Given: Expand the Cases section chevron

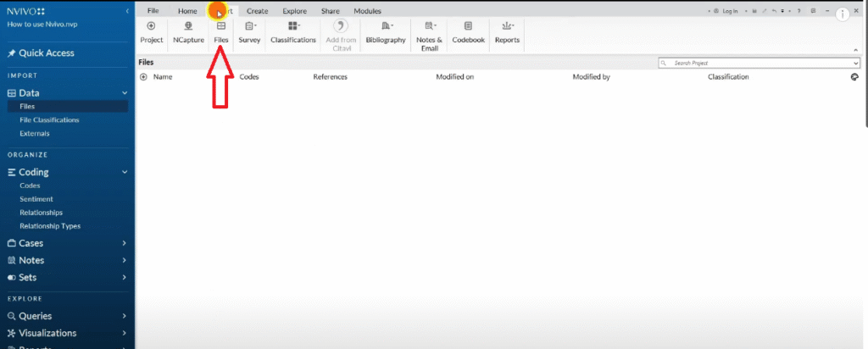Looking at the screenshot, I should click(x=124, y=243).
